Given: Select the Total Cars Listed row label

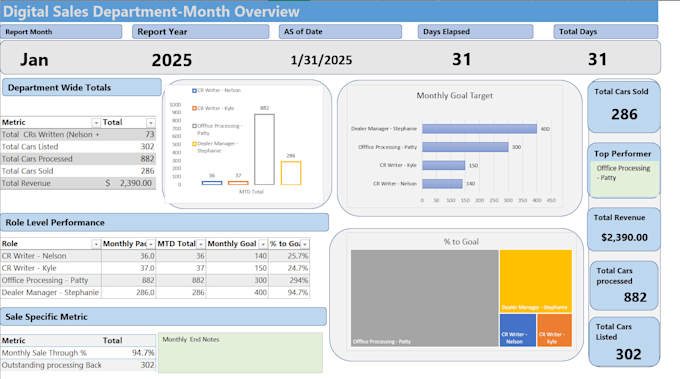Looking at the screenshot, I should point(29,147).
